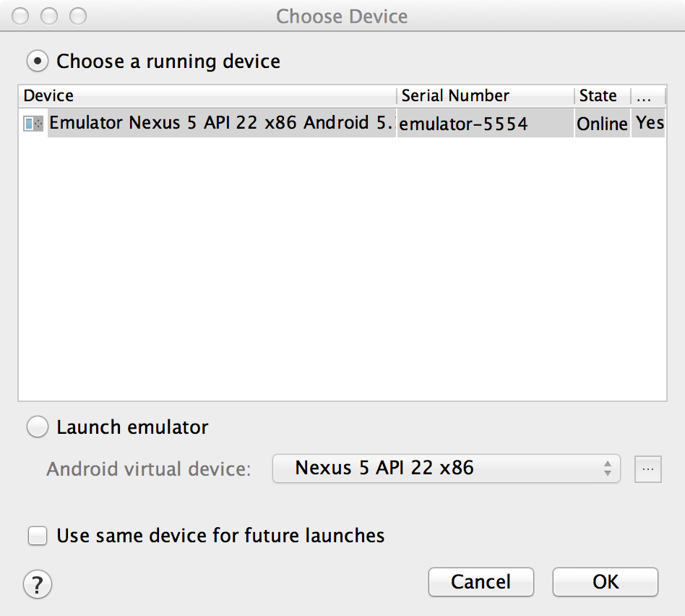This screenshot has height=616, width=685.
Task: Select 'Choose a running device' radio button
Action: click(37, 61)
